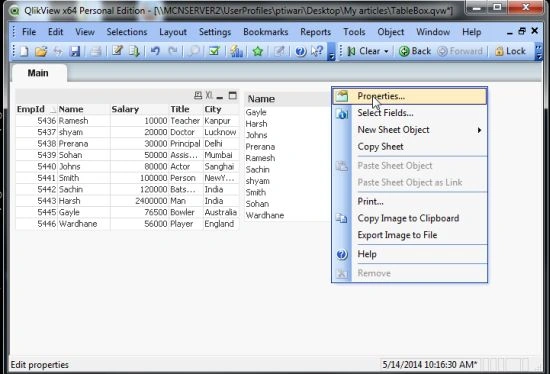Click the Open document folder icon
Image resolution: width=550 pixels, height=374 pixels.
point(41,51)
